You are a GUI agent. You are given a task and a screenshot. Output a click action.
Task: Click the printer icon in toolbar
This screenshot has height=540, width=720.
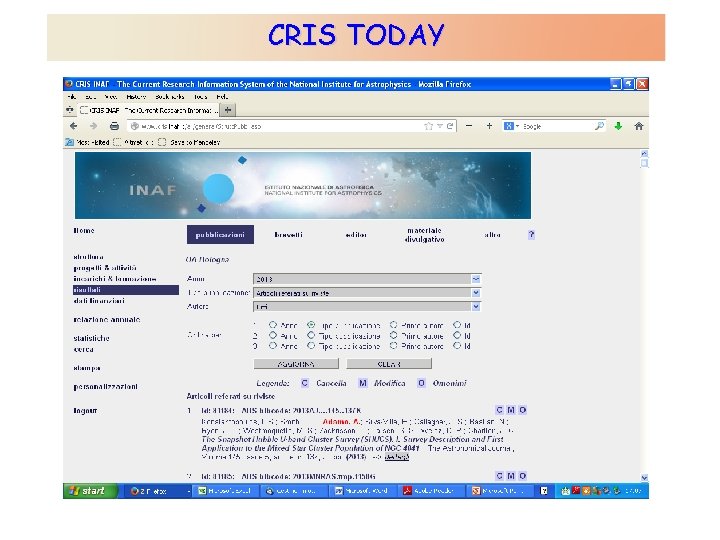tap(114, 126)
